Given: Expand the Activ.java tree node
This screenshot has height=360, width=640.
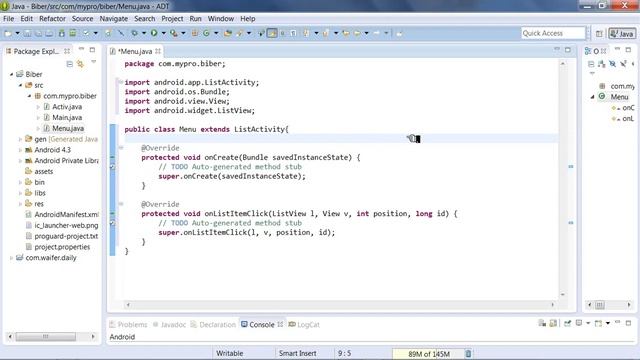Looking at the screenshot, I should click(38, 107).
